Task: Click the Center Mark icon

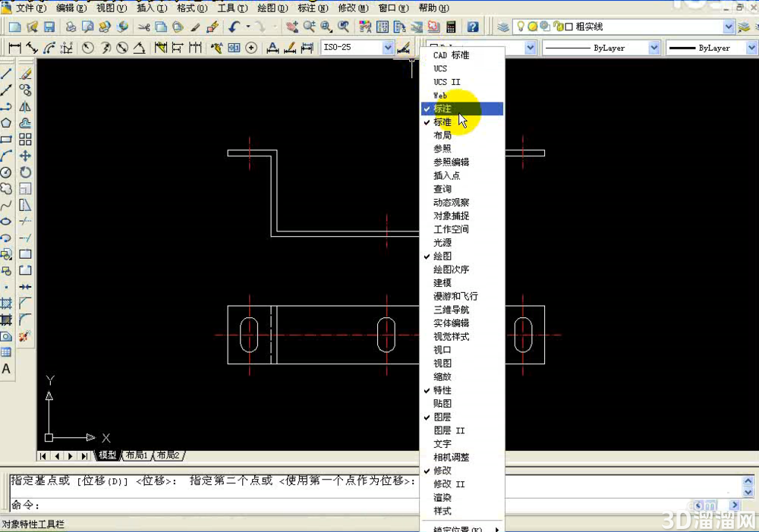Action: (x=251, y=48)
